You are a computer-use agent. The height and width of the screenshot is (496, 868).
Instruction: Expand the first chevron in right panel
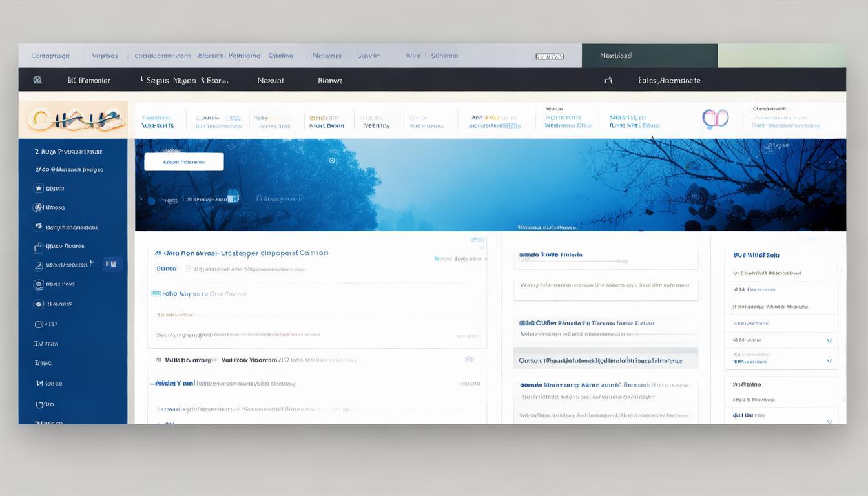[829, 340]
